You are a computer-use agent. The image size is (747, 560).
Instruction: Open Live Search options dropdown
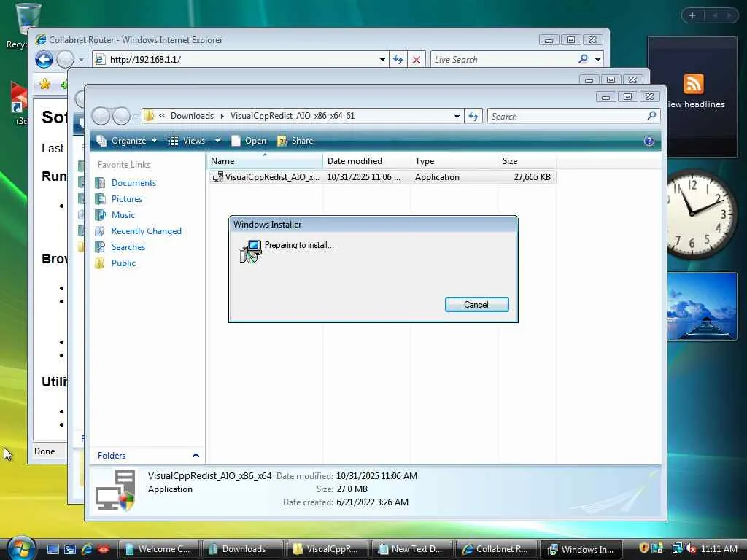pos(597,60)
